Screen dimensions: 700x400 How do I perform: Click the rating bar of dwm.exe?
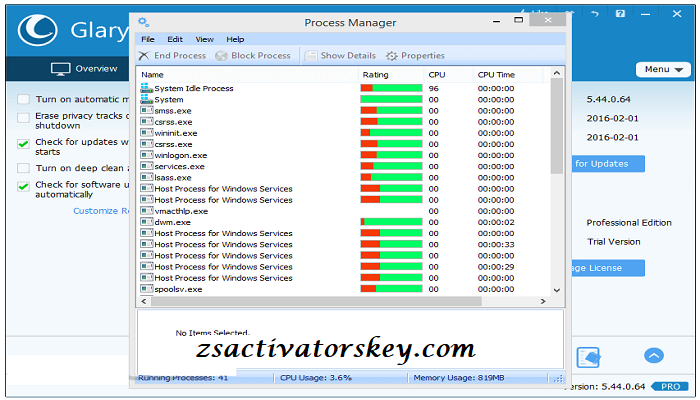pos(392,222)
